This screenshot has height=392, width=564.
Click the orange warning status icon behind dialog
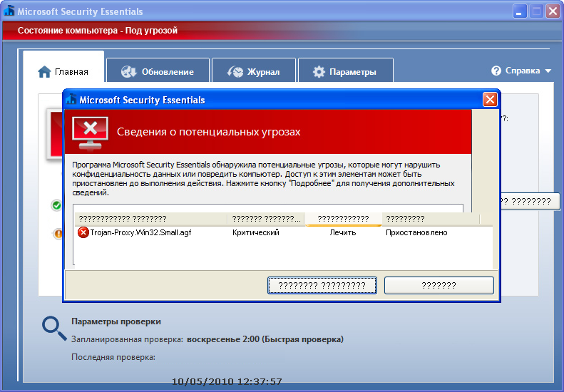pos(57,233)
